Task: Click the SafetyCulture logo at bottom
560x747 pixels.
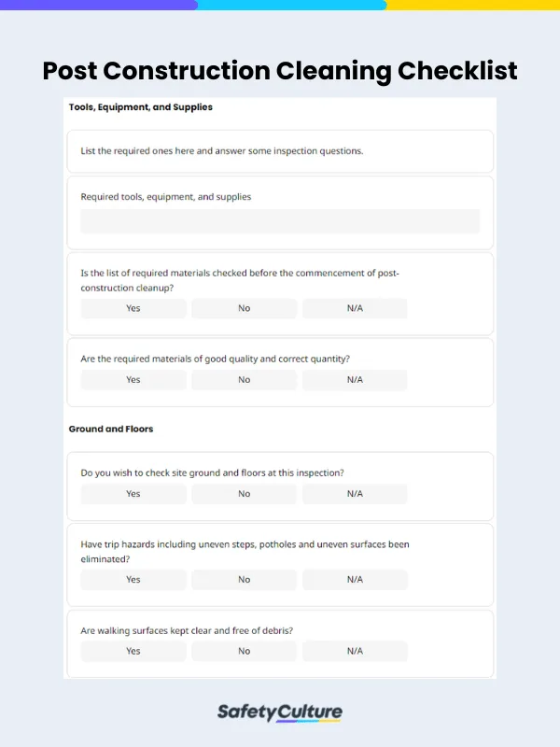Action: coord(280,712)
